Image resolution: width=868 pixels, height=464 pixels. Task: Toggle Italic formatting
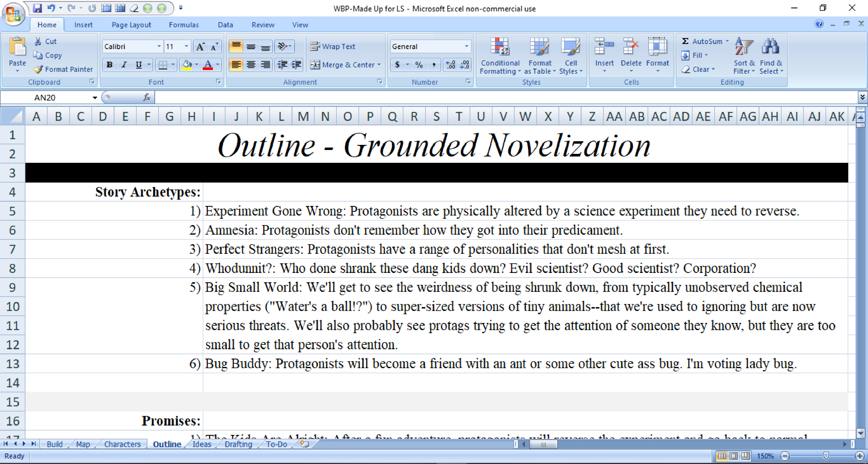(124, 64)
